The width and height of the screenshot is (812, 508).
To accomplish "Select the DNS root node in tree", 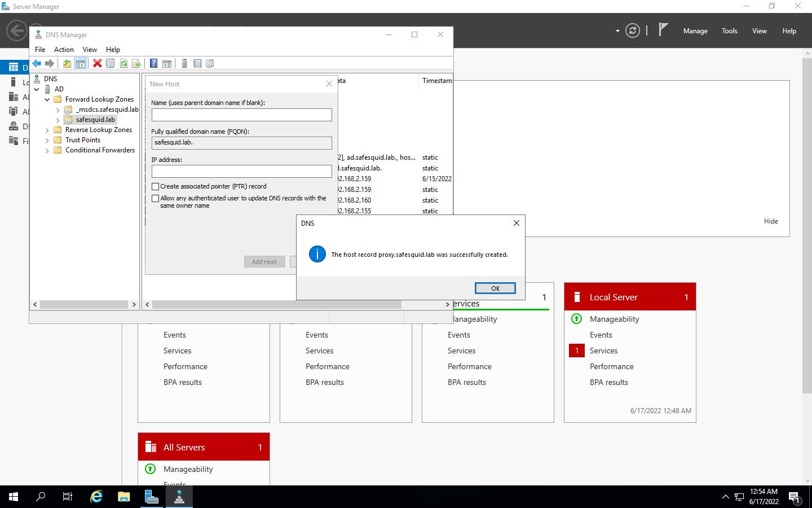I will (x=50, y=79).
